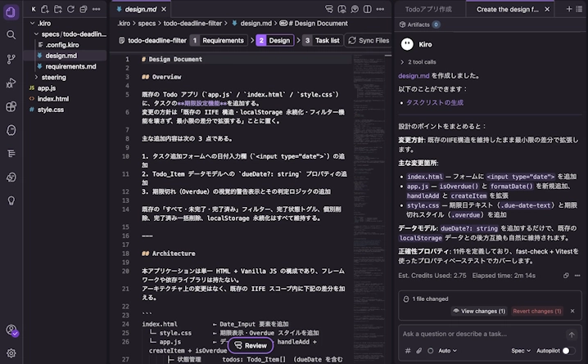
Task: Close the design.md editor tab
Action: (164, 9)
